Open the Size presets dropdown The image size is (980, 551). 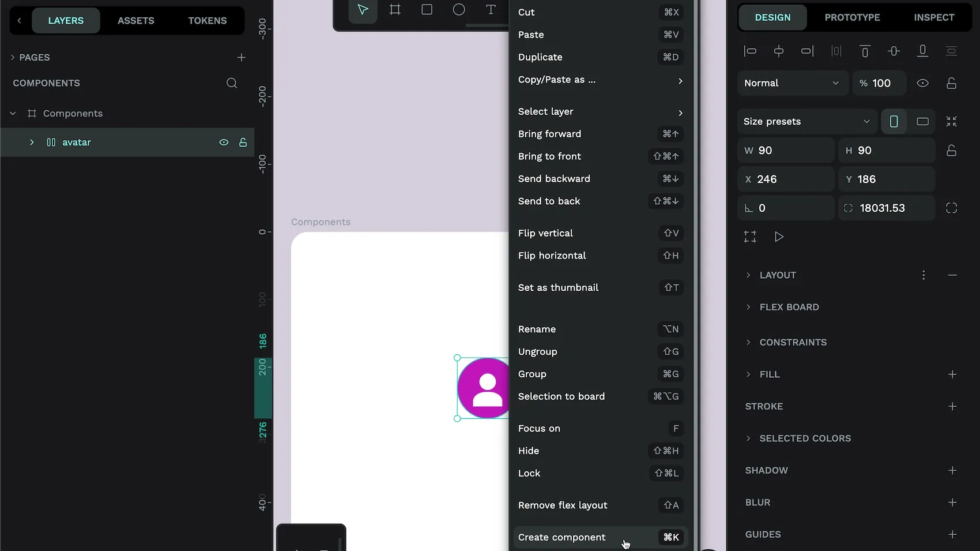click(x=806, y=122)
